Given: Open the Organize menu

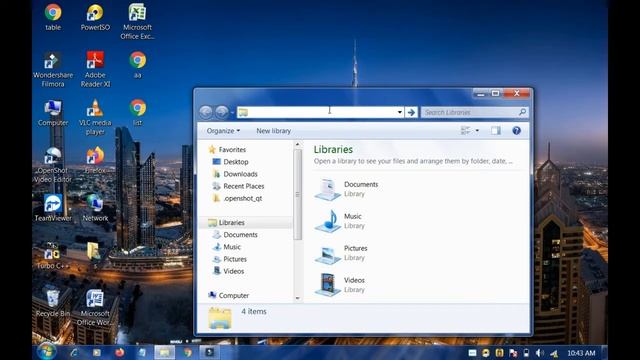Looking at the screenshot, I should pyautogui.click(x=223, y=131).
